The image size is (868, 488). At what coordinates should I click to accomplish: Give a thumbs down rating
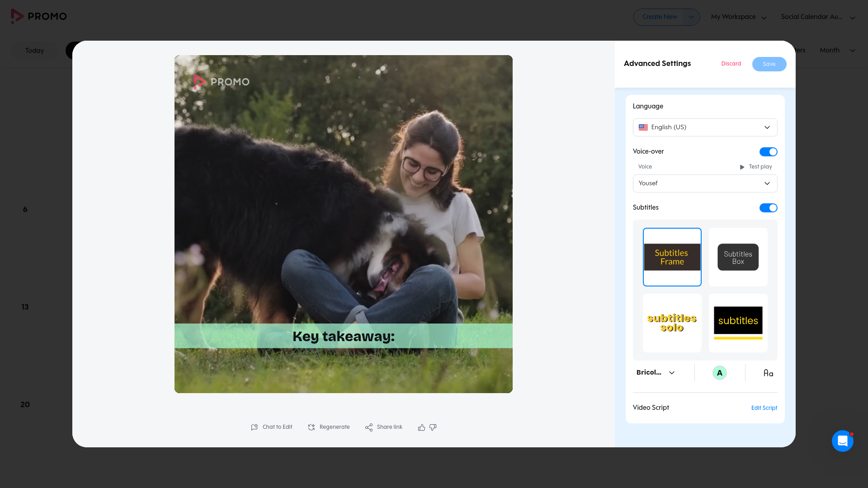[433, 427]
